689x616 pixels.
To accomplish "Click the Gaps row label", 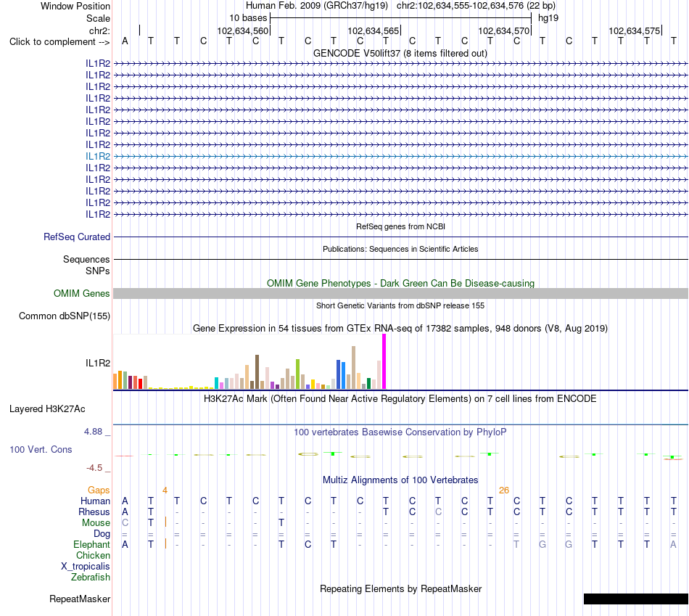I will (x=99, y=490).
